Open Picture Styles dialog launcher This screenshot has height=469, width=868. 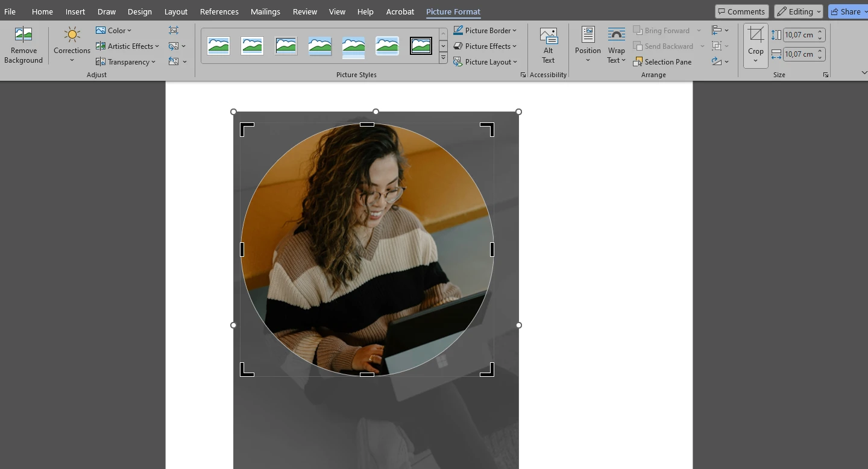tap(523, 75)
